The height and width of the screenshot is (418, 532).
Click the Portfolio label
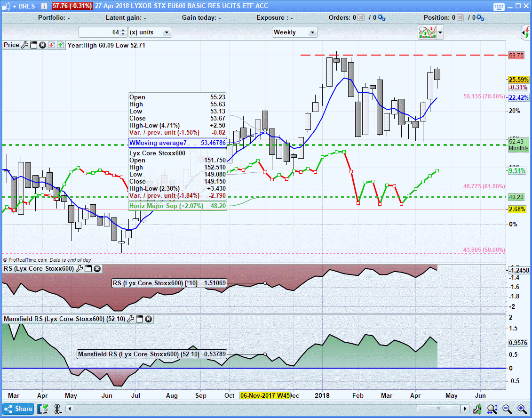tap(52, 18)
